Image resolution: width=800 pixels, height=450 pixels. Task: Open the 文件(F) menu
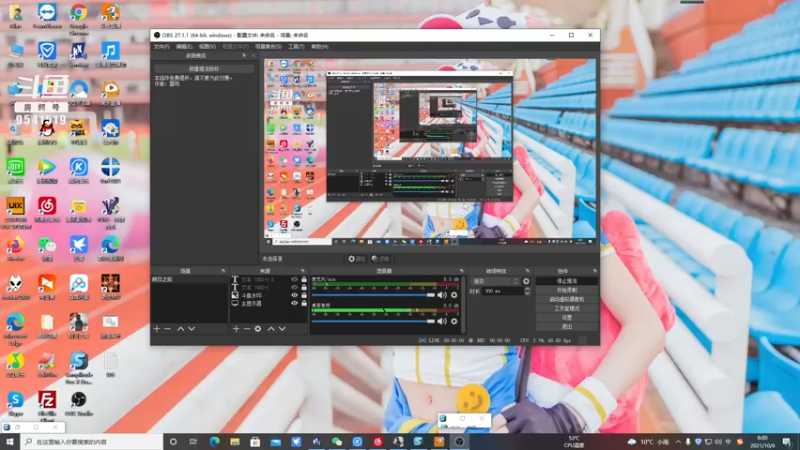coord(161,46)
